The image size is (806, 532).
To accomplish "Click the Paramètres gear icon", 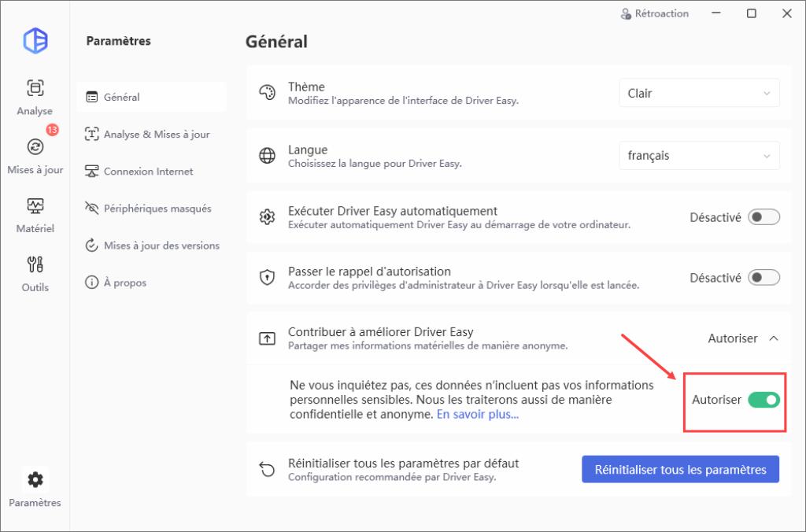I will 35,479.
